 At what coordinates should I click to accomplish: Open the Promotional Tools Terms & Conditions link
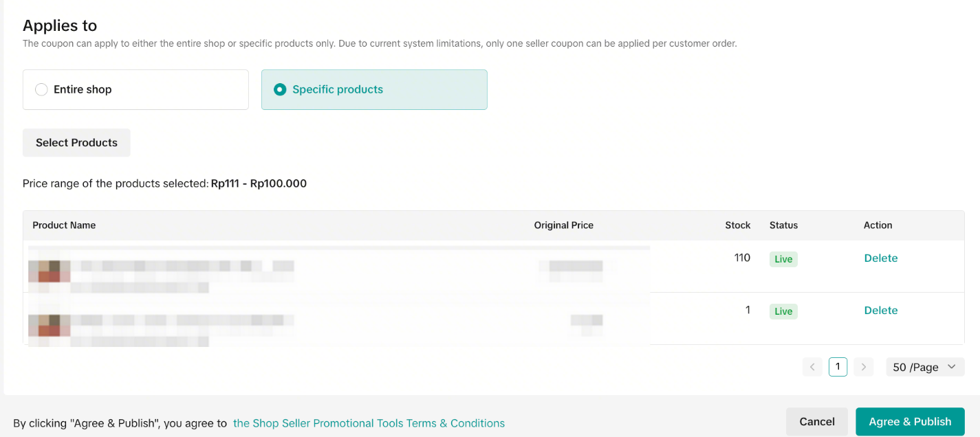coord(369,423)
